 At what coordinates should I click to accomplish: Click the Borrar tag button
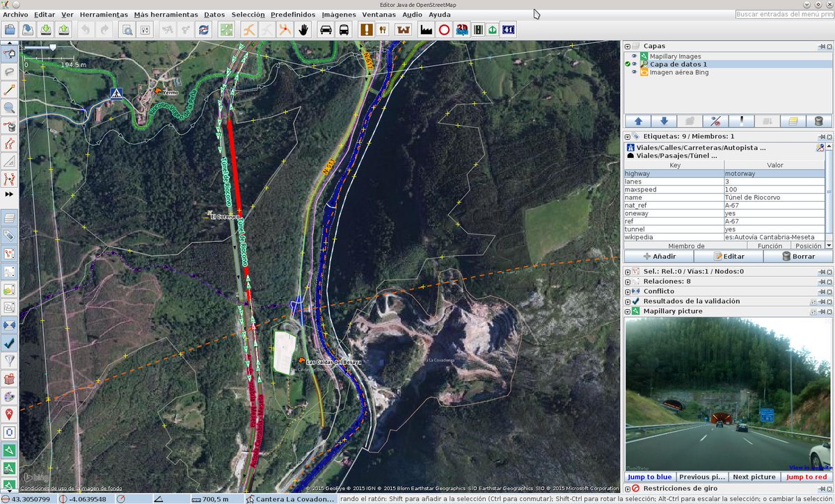[798, 257]
